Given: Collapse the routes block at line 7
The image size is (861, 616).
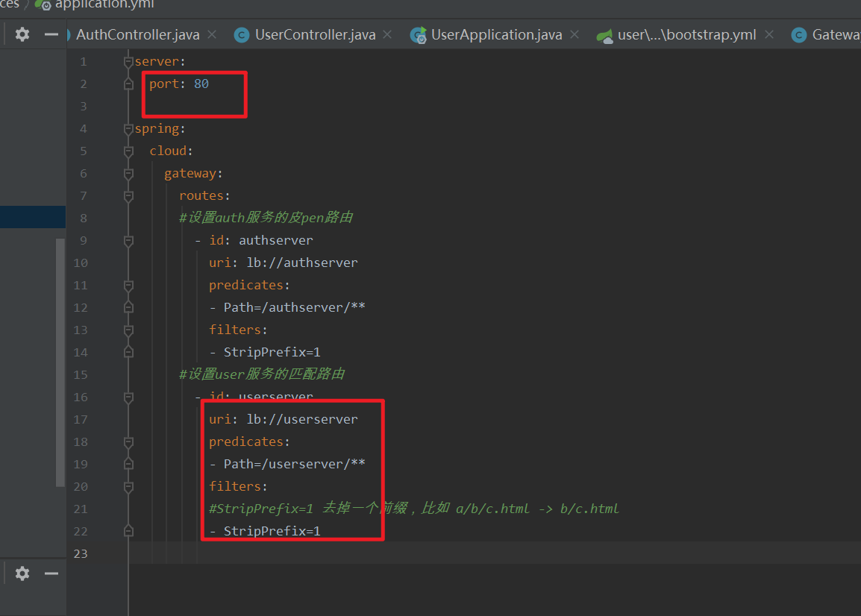Looking at the screenshot, I should click(128, 196).
